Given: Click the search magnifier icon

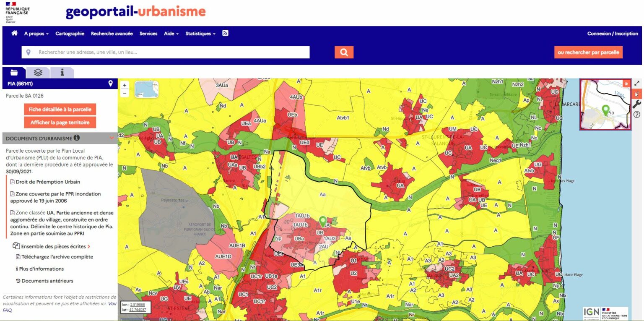Looking at the screenshot, I should 343,52.
